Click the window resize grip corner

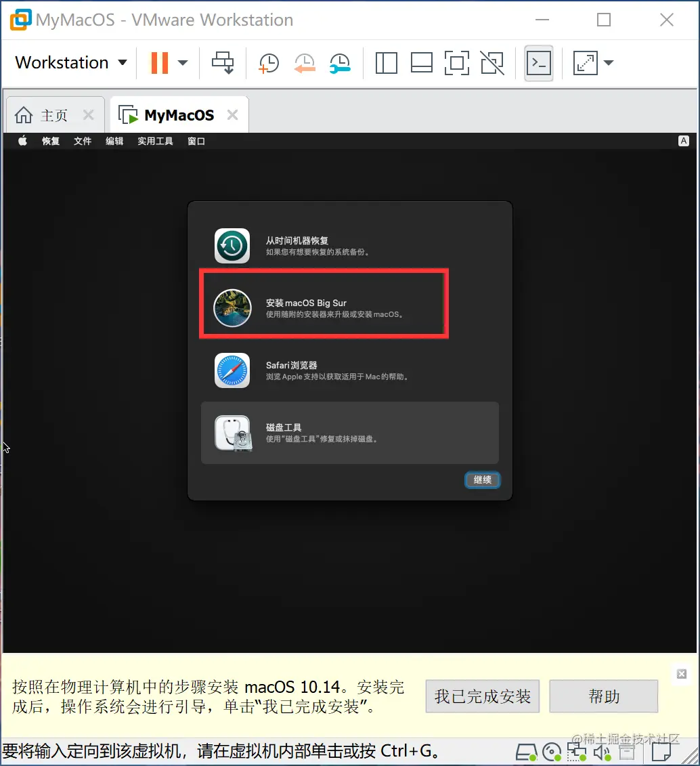[x=689, y=757]
